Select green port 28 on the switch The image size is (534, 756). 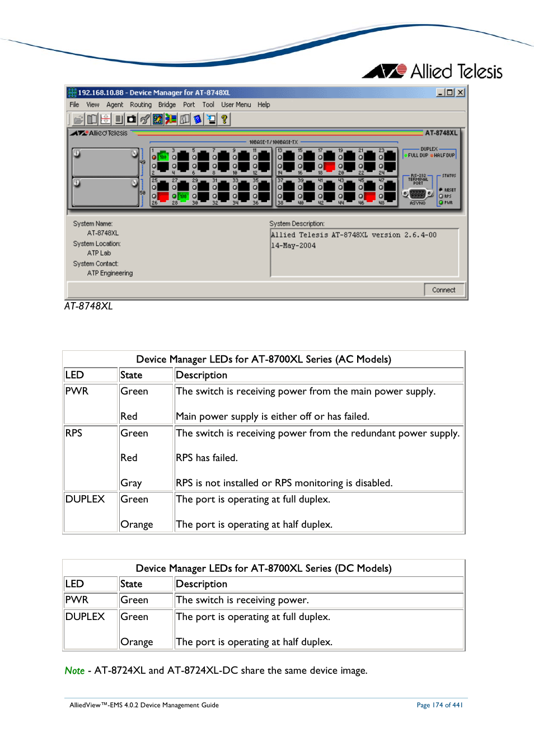click(x=183, y=196)
